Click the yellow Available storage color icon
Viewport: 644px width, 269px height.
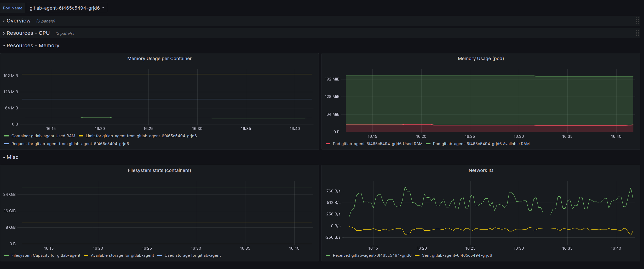click(x=86, y=255)
